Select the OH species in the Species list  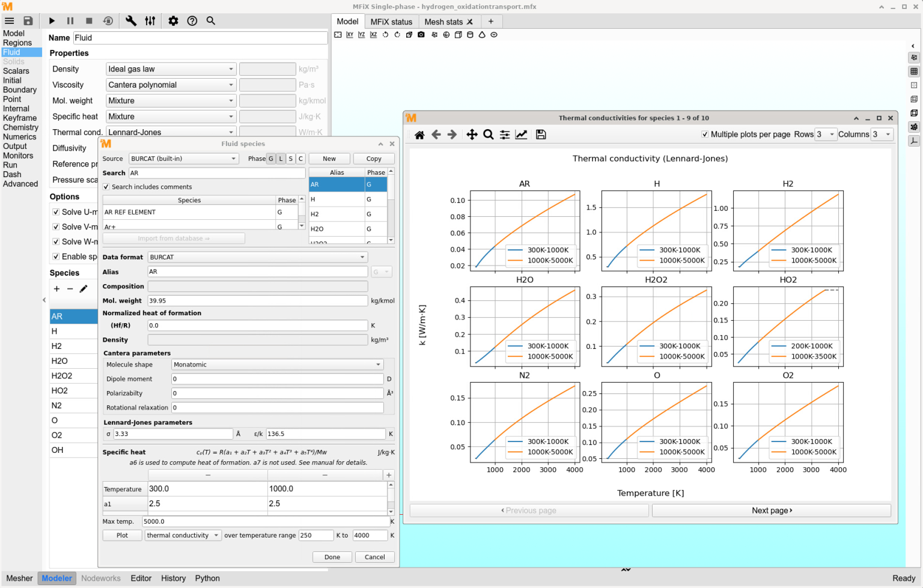tap(72, 450)
